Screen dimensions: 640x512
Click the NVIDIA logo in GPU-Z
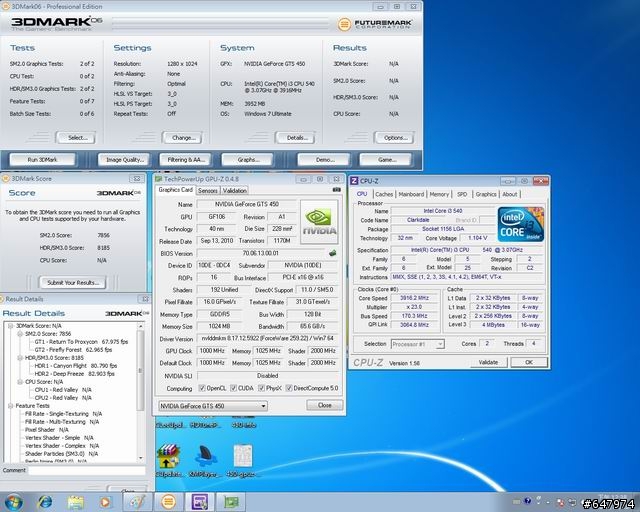point(319,222)
